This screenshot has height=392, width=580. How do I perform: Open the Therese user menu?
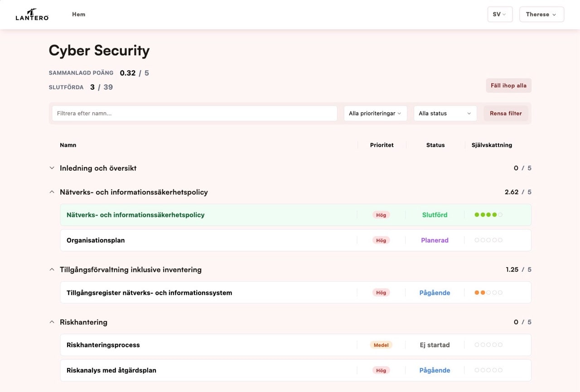pyautogui.click(x=541, y=14)
